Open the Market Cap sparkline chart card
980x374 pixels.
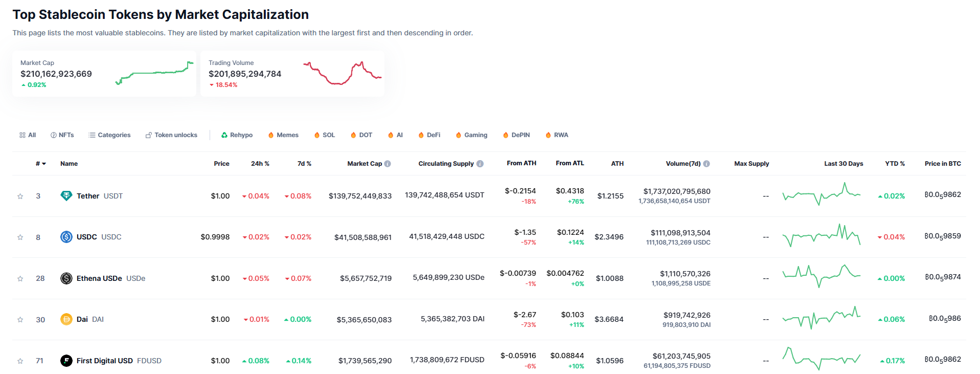pyautogui.click(x=104, y=74)
